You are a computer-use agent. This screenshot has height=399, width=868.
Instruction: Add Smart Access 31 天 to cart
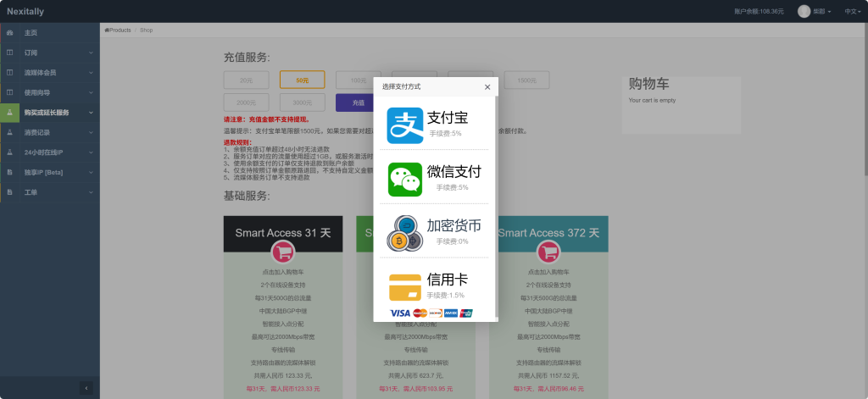pos(283,252)
